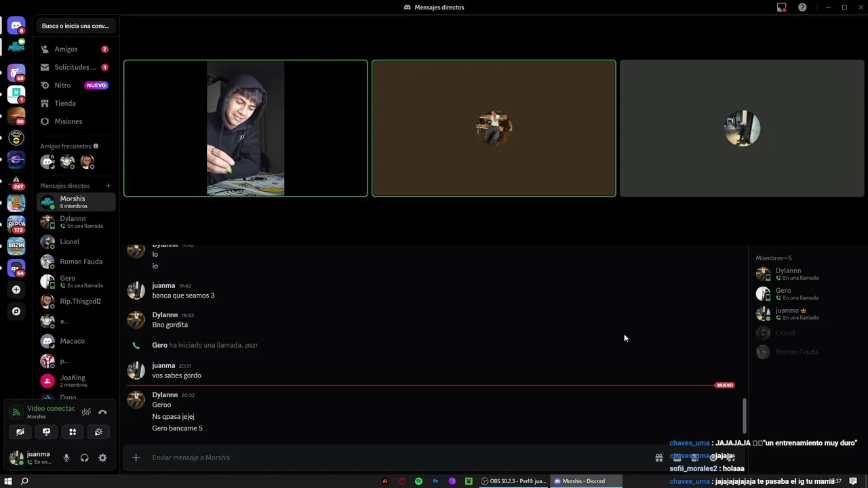The width and height of the screenshot is (868, 488).
Task: Open DM with Dylannn in sidebar
Action: click(x=76, y=222)
